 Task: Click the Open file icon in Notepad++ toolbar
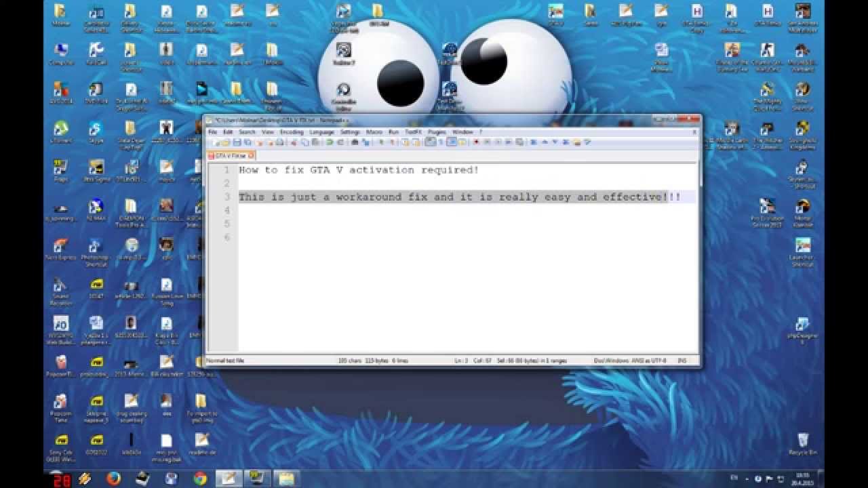pos(225,142)
